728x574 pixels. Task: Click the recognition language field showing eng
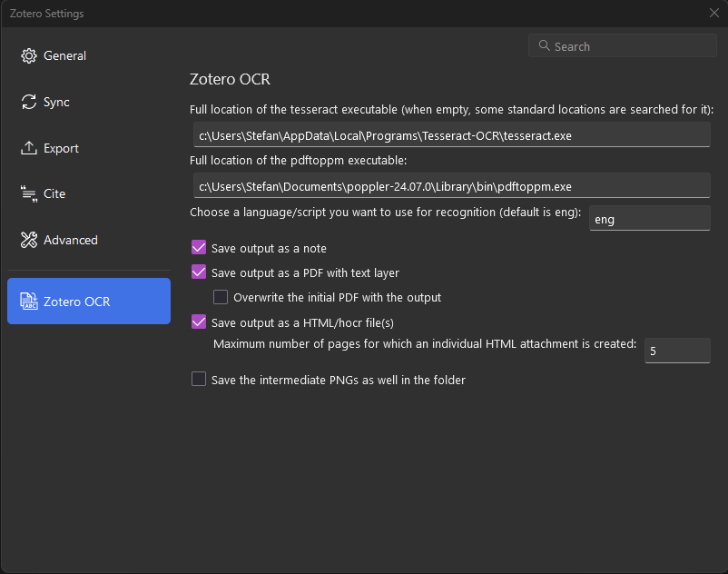click(x=650, y=218)
